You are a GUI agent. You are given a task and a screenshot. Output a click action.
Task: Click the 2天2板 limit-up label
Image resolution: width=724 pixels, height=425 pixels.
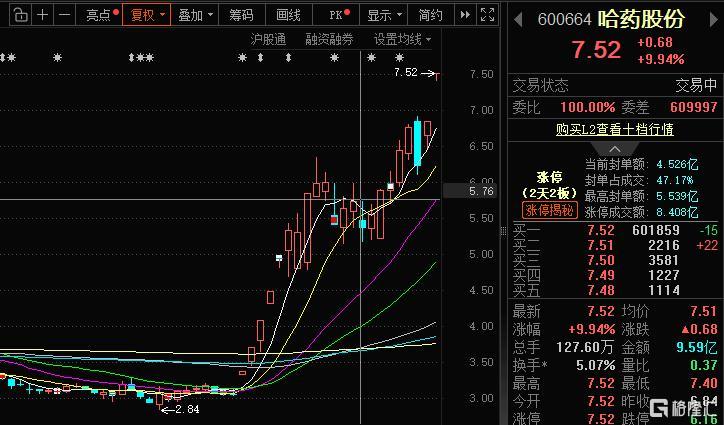pos(549,193)
